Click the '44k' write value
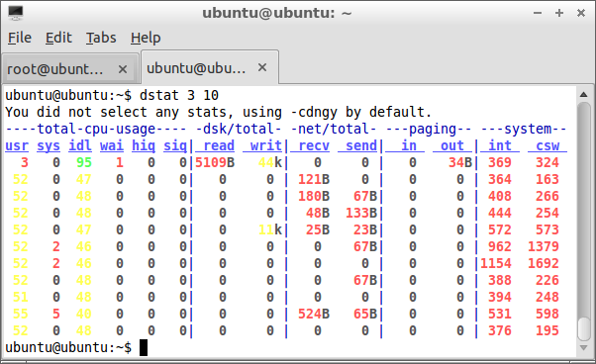The height and width of the screenshot is (364, 596). [270, 162]
